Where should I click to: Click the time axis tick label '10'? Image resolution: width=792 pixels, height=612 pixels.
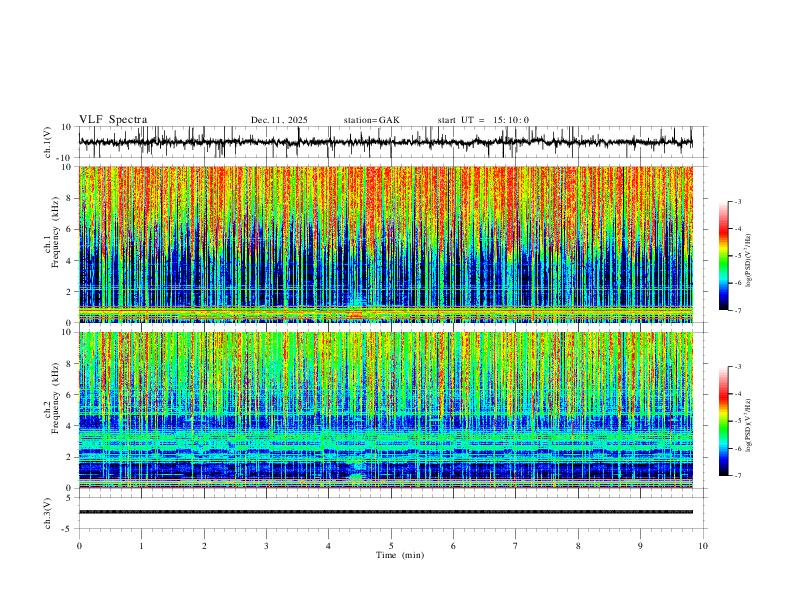tap(703, 546)
